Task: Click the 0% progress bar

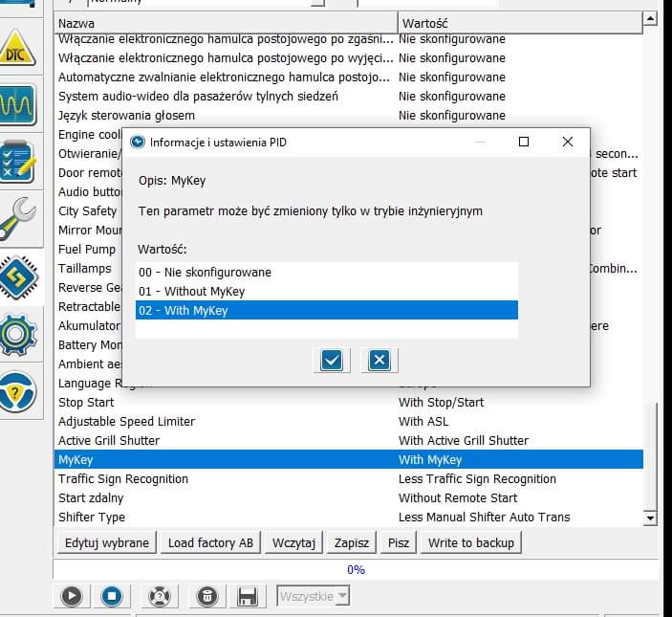Action: (356, 570)
